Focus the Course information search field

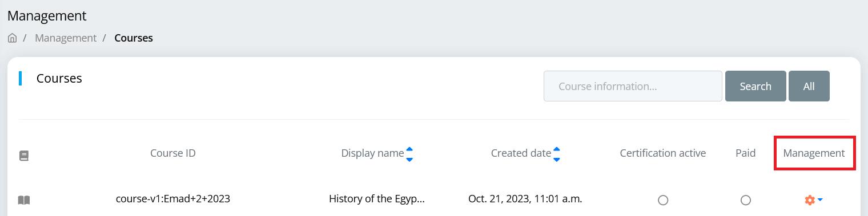633,86
